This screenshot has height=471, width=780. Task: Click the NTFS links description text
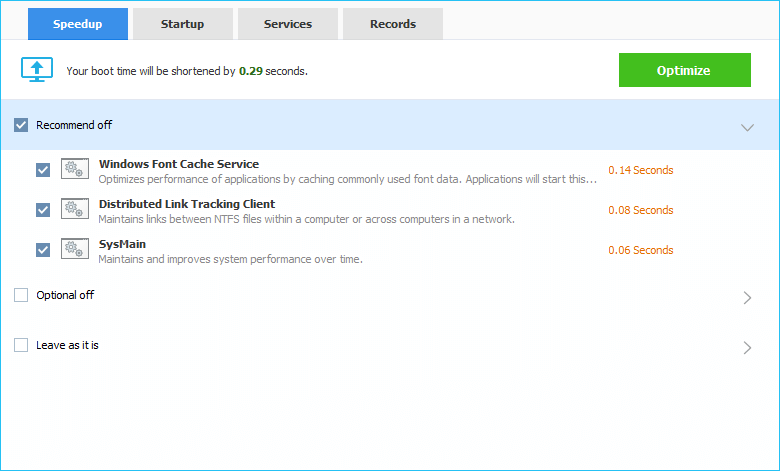tap(306, 219)
